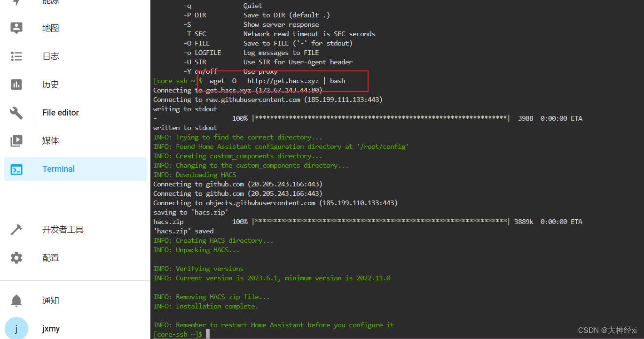Click the 'INFO: Verifying versions' line

(x=198, y=269)
